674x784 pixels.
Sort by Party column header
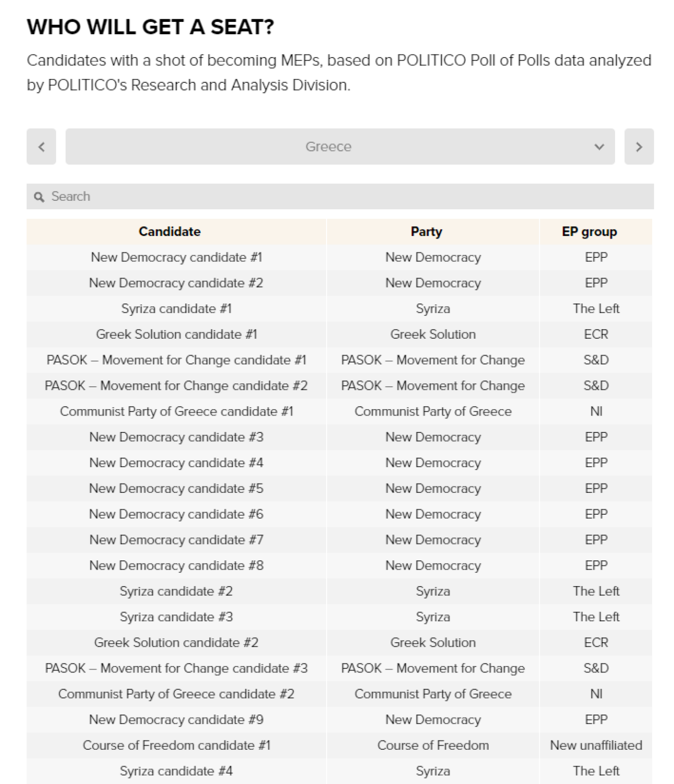tap(426, 232)
